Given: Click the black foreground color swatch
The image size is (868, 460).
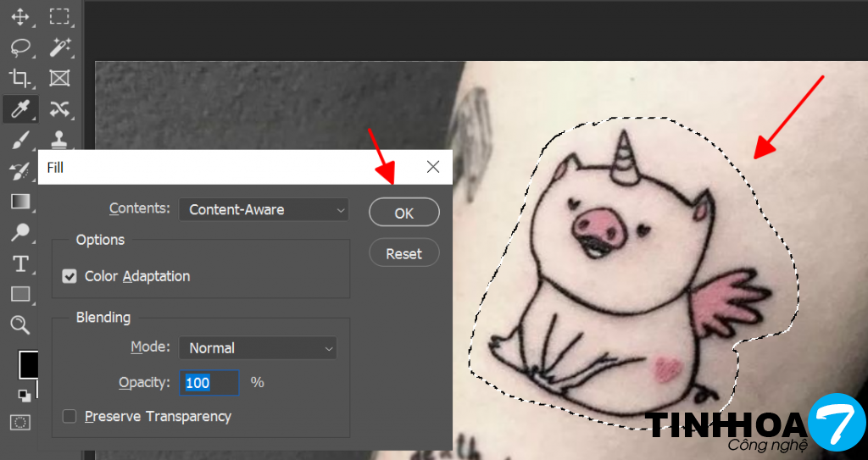Looking at the screenshot, I should coord(28,365).
